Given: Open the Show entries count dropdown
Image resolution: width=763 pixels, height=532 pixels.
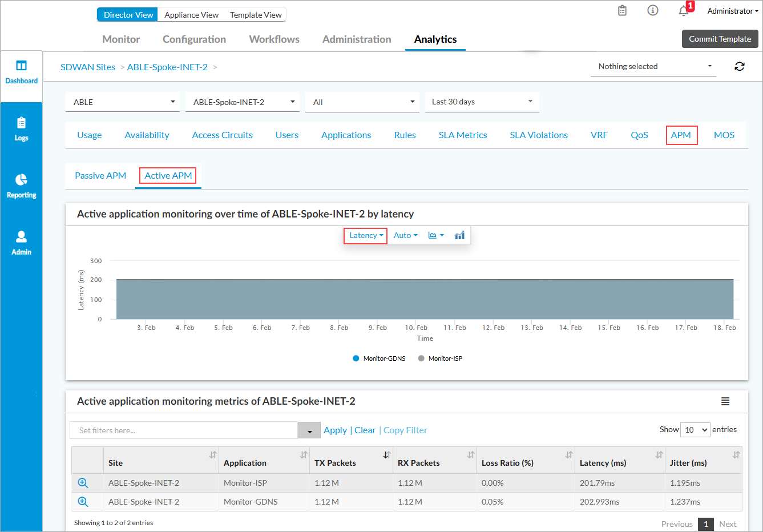Looking at the screenshot, I should click(695, 430).
